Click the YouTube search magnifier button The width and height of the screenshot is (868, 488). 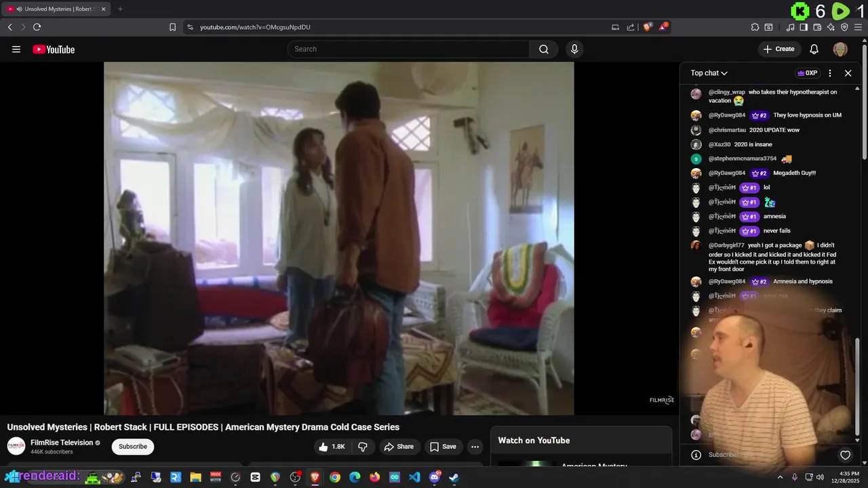coord(544,49)
